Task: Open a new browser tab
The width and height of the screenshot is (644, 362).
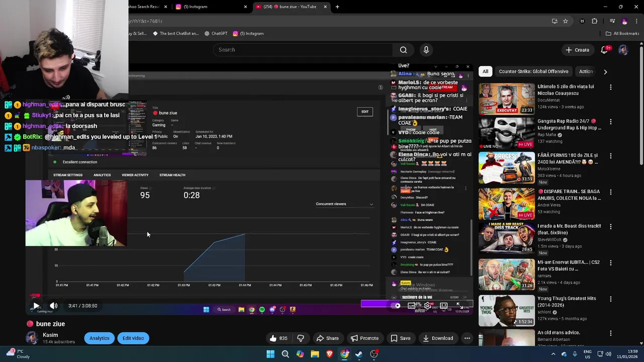Action: tap(337, 7)
